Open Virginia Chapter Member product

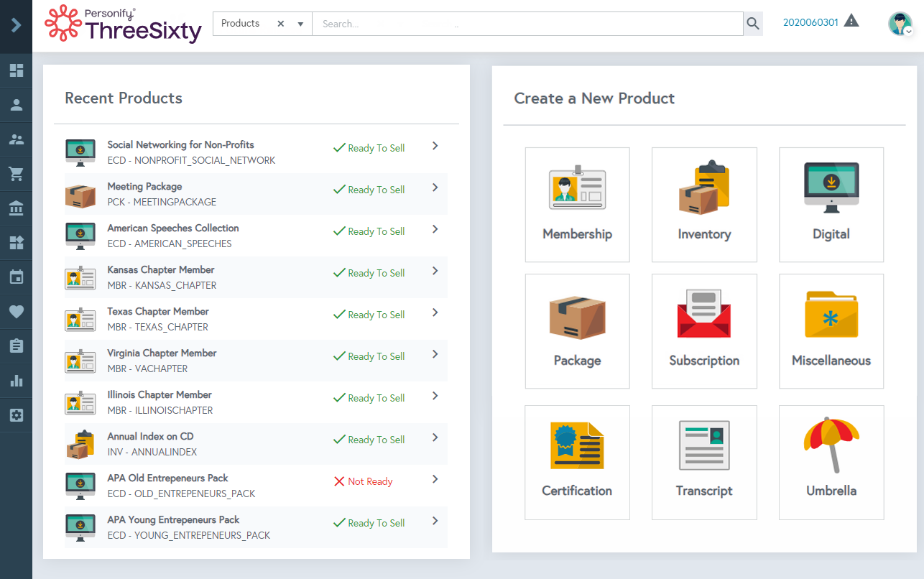[162, 353]
